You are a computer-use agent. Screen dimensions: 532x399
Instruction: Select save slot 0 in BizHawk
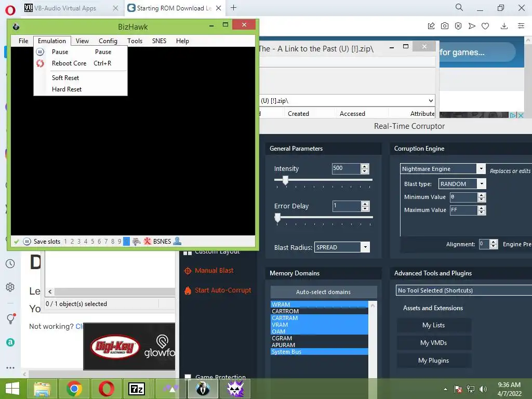[x=126, y=241]
